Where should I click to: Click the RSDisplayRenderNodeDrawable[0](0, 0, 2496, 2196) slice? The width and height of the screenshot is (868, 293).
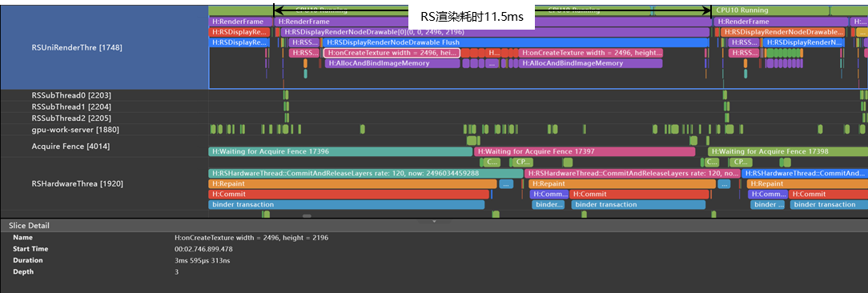(x=495, y=32)
